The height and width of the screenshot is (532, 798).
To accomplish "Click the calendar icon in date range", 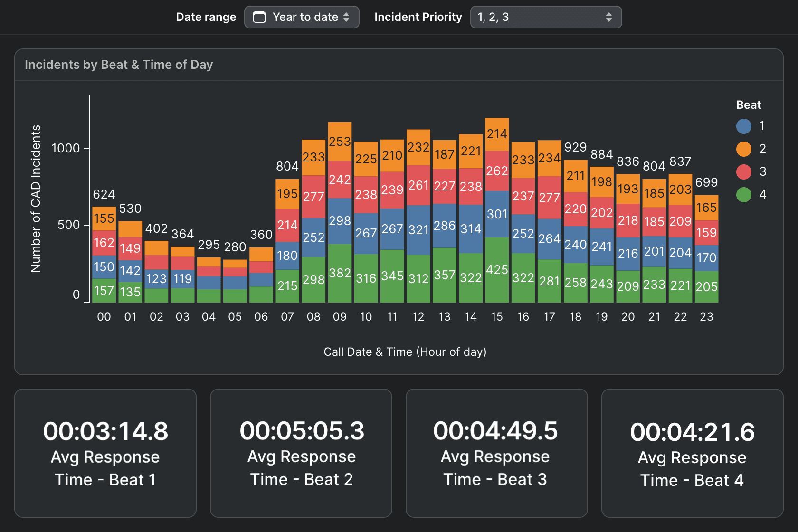I will click(x=259, y=18).
